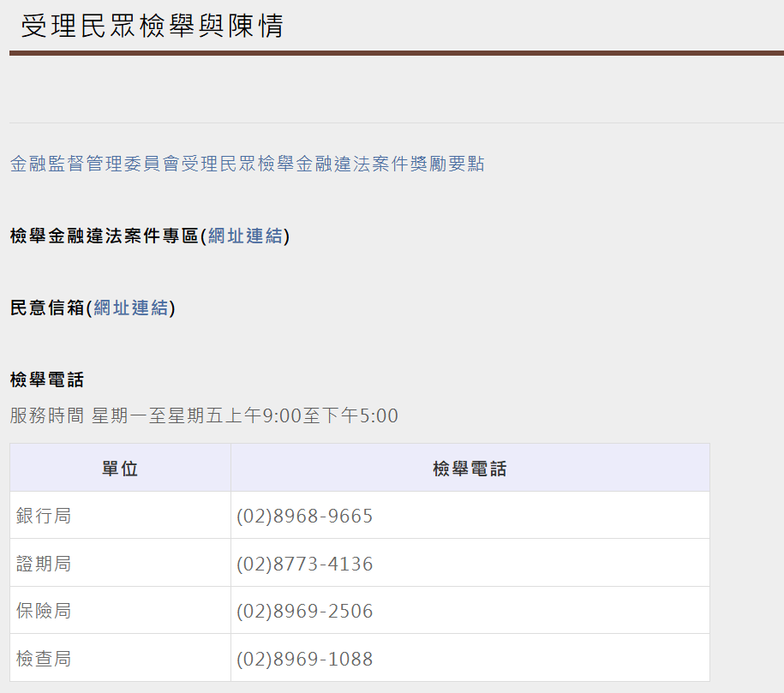784x693 pixels.
Task: Select phone number (02)8773-4136
Action: click(304, 564)
